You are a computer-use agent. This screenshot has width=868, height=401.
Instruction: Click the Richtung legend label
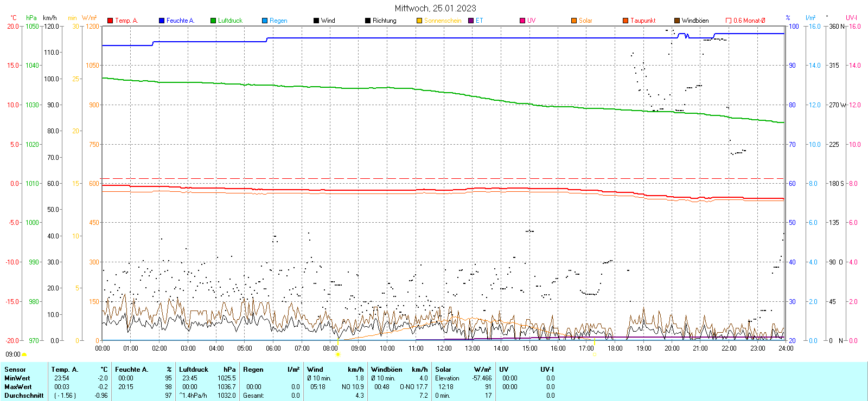pos(384,21)
